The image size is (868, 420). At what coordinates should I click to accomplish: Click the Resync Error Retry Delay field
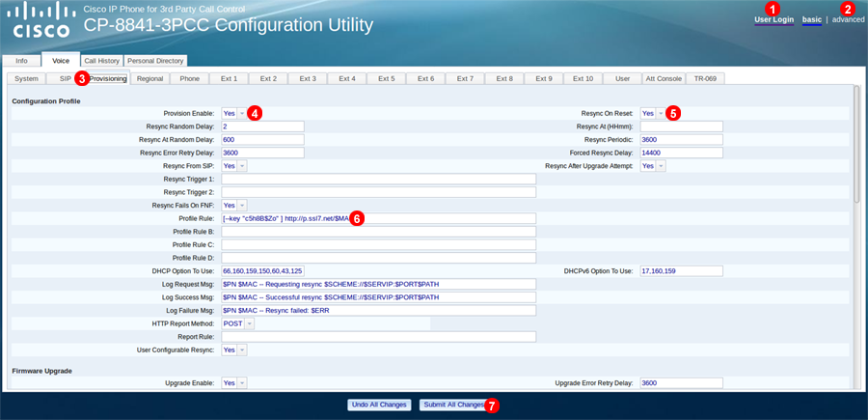pyautogui.click(x=263, y=153)
